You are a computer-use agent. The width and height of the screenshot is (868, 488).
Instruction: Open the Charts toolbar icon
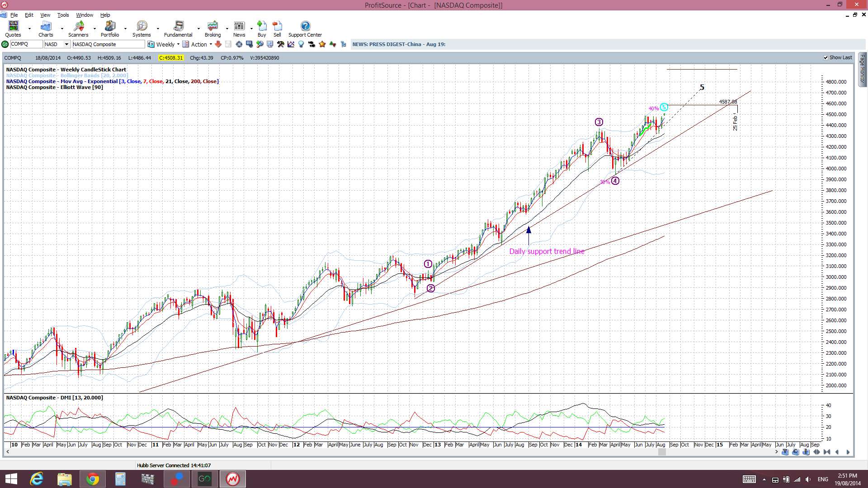coord(46,29)
